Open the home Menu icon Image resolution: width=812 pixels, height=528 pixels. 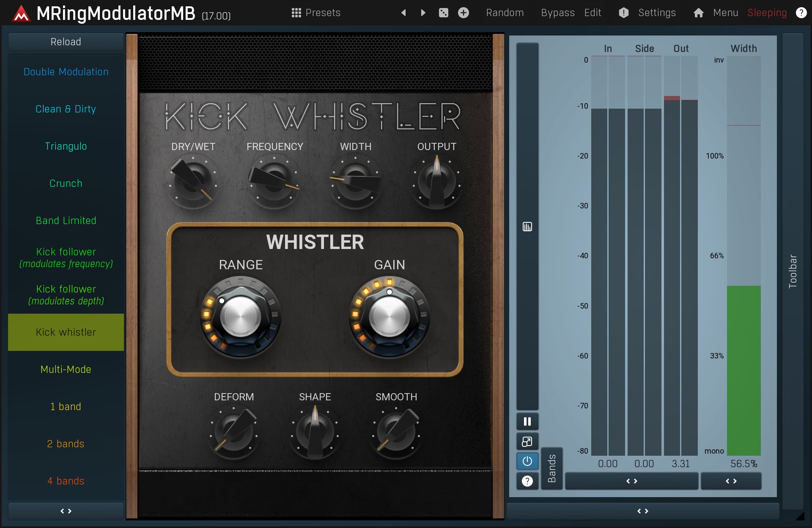699,13
